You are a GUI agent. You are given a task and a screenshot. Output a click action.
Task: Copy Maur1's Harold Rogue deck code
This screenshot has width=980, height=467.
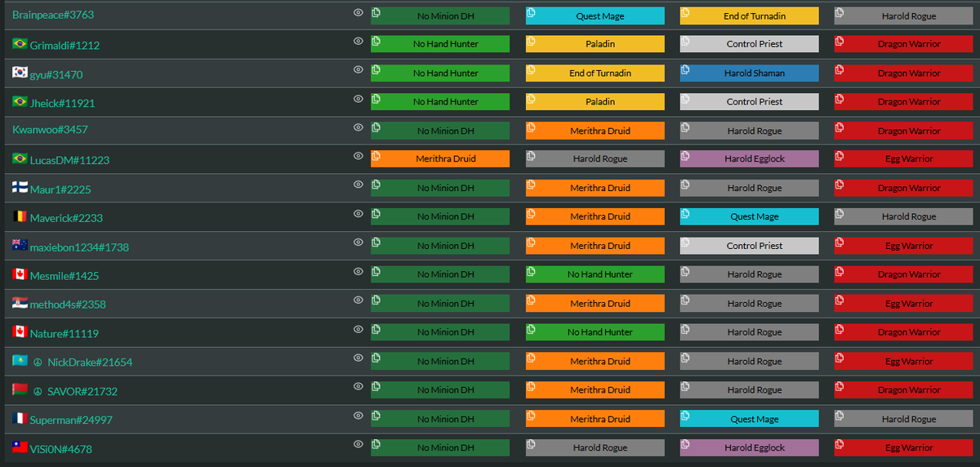click(x=685, y=185)
